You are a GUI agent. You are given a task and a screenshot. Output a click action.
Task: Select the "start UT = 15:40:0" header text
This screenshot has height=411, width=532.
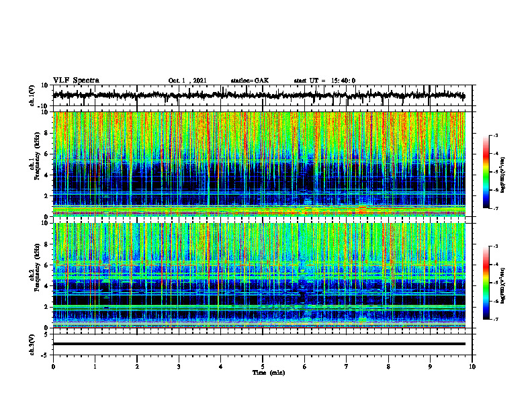[324, 81]
